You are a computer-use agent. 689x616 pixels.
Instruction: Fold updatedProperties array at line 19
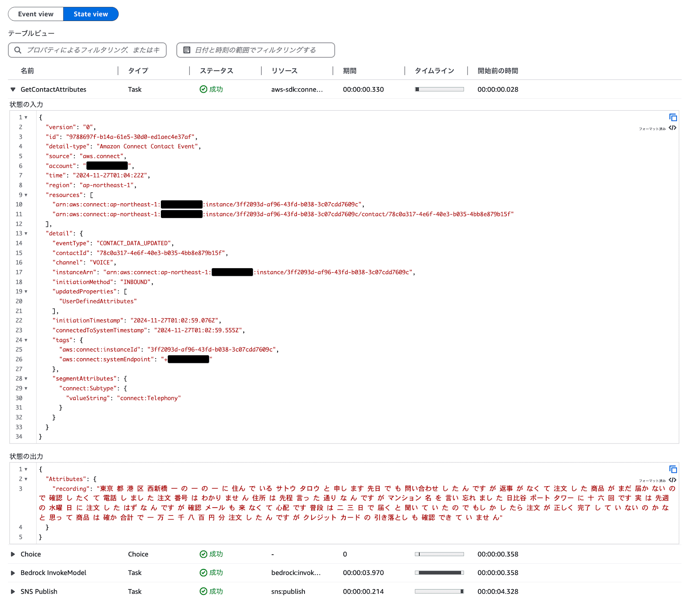26,292
